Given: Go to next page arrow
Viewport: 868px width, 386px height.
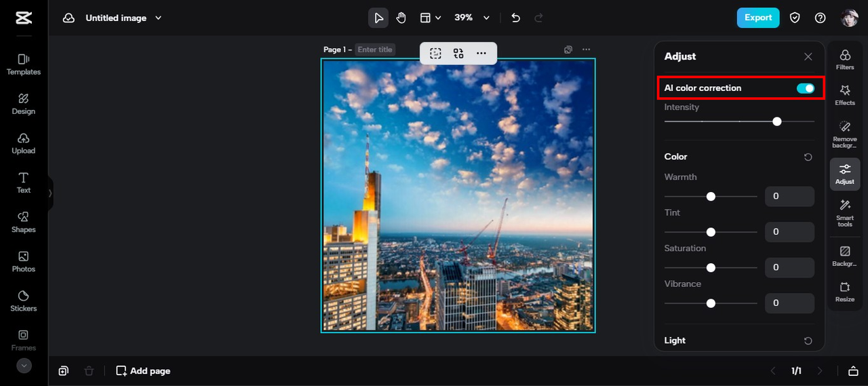Looking at the screenshot, I should (820, 371).
